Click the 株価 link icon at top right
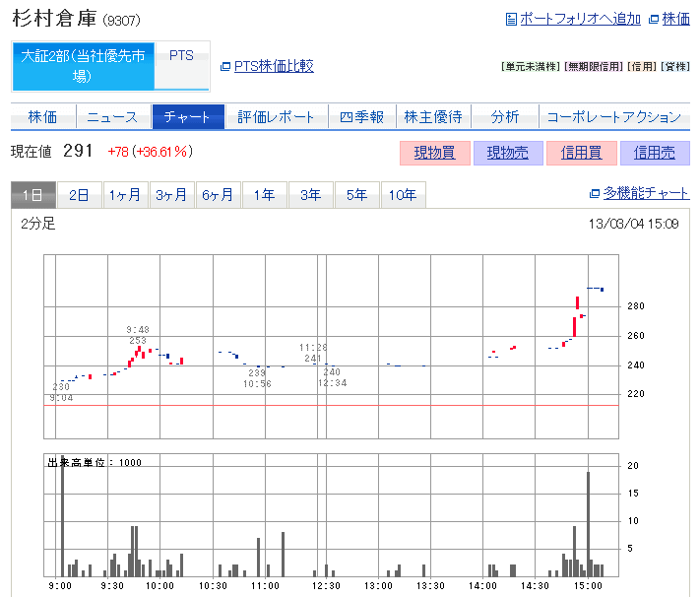The width and height of the screenshot is (700, 597). coord(654,19)
